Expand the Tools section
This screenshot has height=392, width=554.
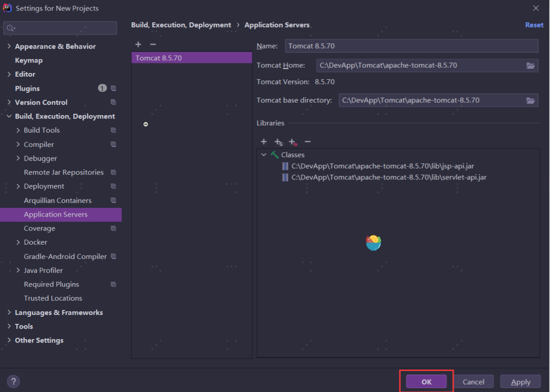point(9,326)
